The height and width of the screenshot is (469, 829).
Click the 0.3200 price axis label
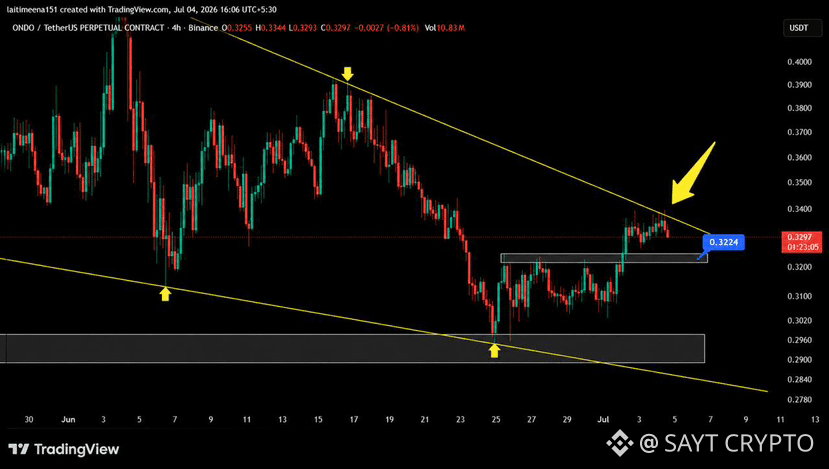tap(799, 267)
